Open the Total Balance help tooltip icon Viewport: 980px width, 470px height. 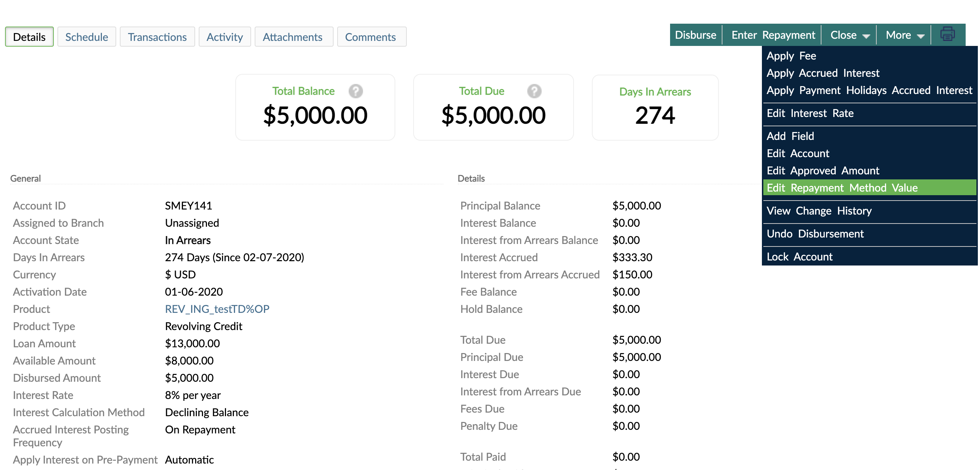tap(355, 91)
